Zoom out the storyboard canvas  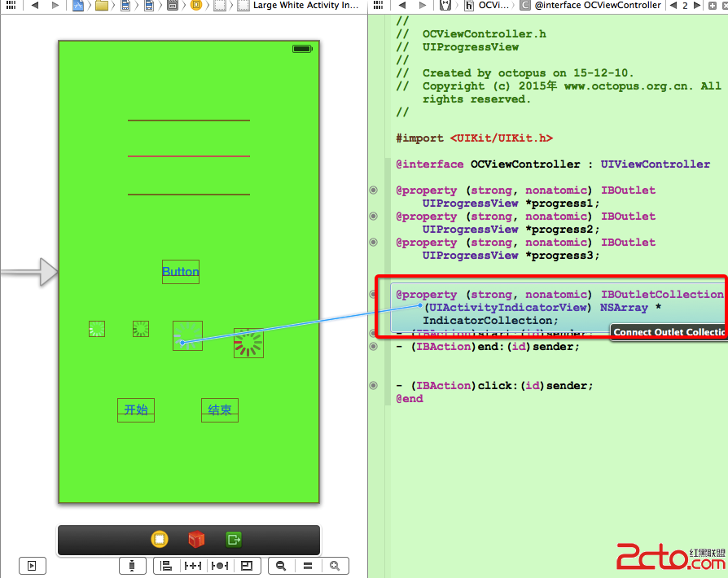click(281, 566)
